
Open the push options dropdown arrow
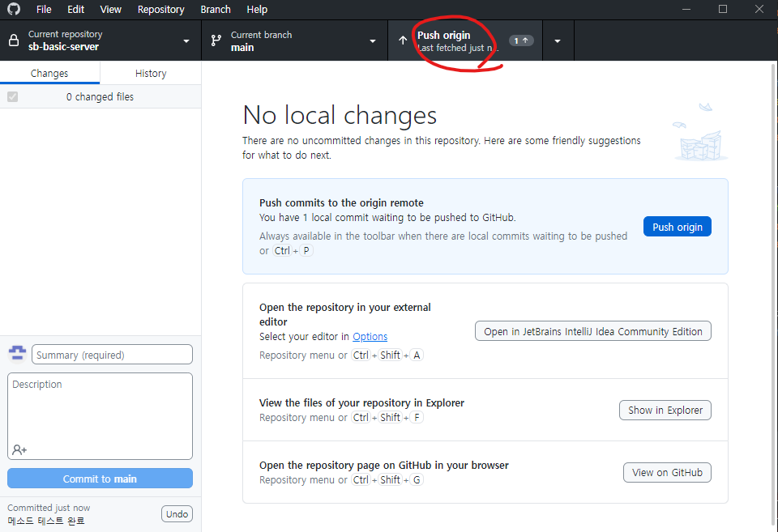pos(558,40)
